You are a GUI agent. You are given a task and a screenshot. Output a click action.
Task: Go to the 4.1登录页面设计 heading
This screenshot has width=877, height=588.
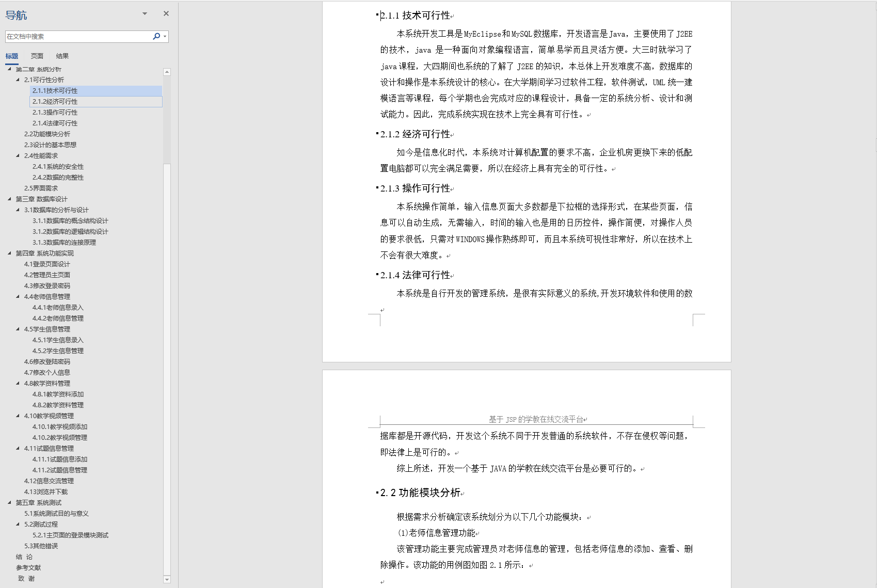pos(44,264)
